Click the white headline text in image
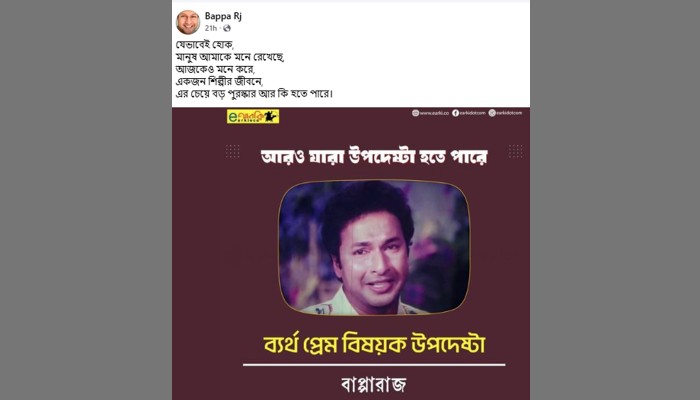Viewport: 700px width, 400px height. (x=374, y=156)
